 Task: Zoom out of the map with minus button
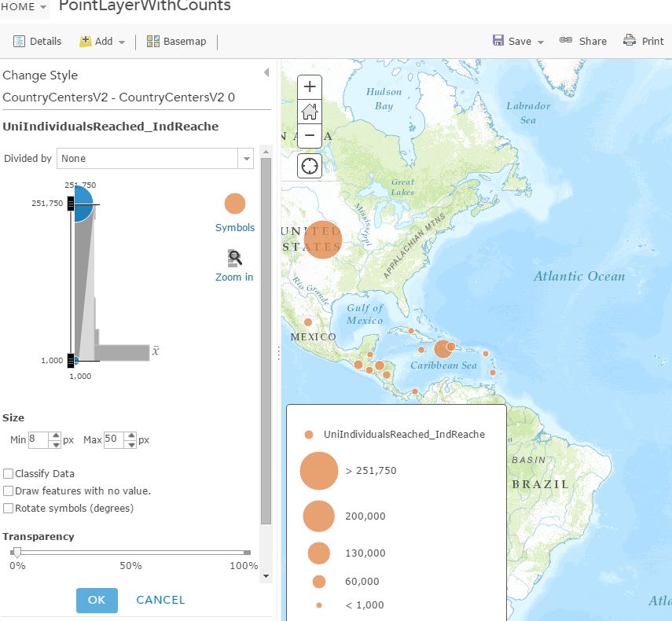[310, 136]
